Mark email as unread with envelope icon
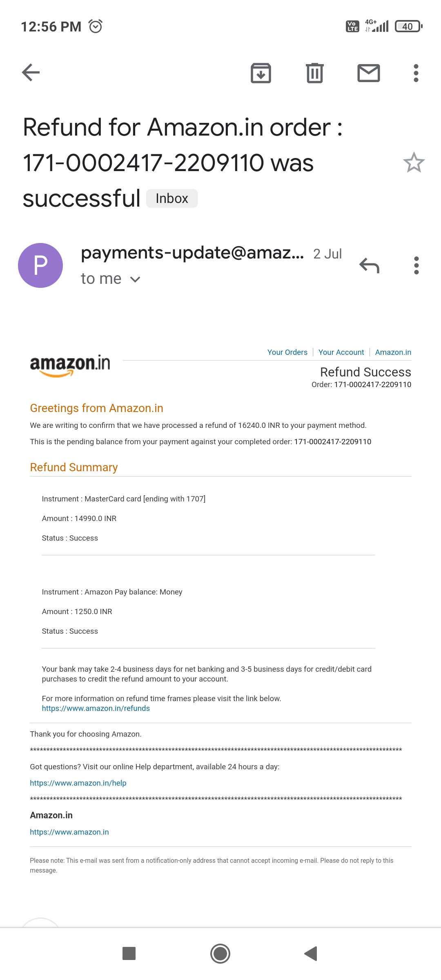This screenshot has height=980, width=441. coord(368,73)
